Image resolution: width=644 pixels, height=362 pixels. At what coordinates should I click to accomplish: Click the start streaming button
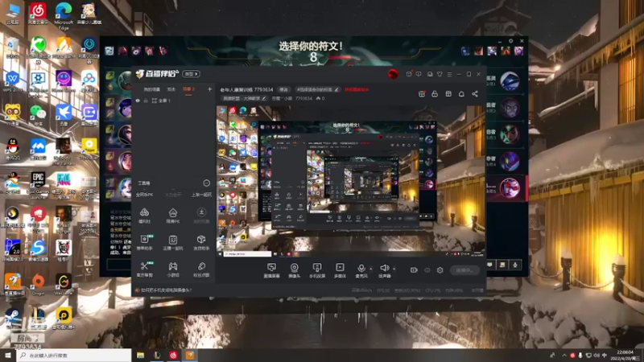464,270
